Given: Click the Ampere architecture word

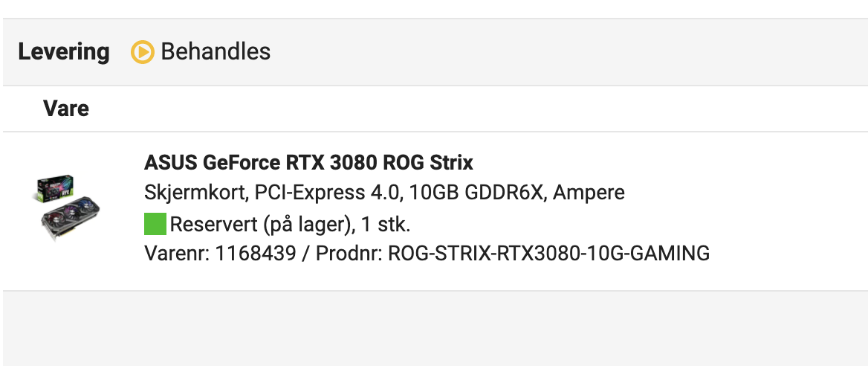Looking at the screenshot, I should click(x=589, y=193).
